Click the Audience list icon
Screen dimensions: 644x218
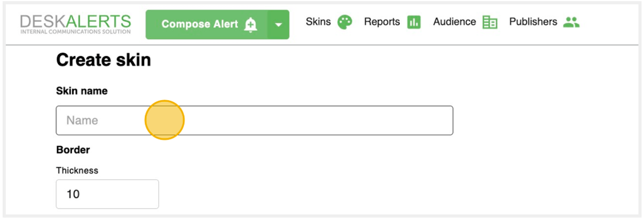(490, 22)
